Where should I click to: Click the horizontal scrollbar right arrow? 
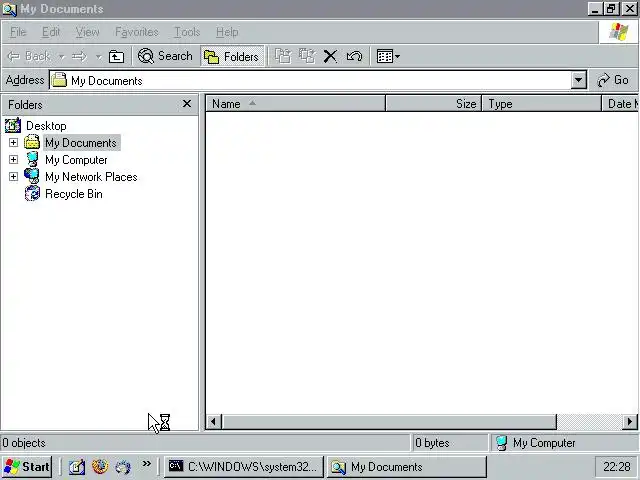pos(630,422)
